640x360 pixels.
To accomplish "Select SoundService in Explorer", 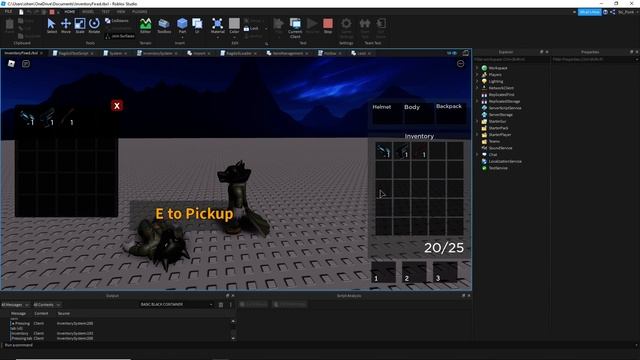I will (x=500, y=148).
